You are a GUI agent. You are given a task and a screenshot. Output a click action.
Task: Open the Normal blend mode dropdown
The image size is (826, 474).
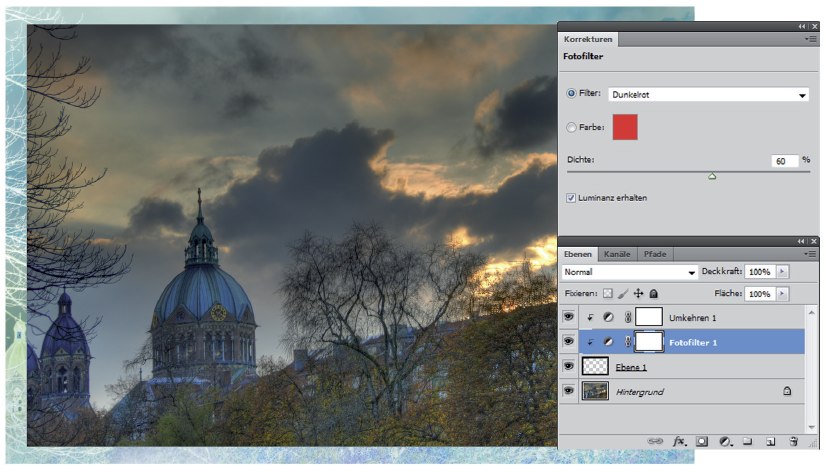630,272
